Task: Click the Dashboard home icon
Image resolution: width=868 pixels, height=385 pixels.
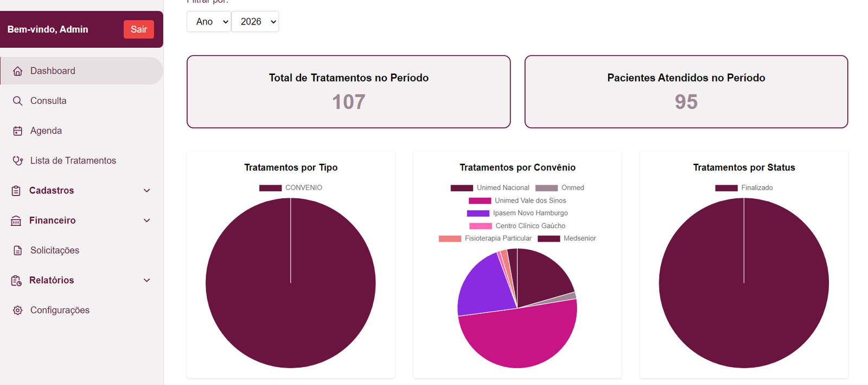Action: click(x=18, y=71)
